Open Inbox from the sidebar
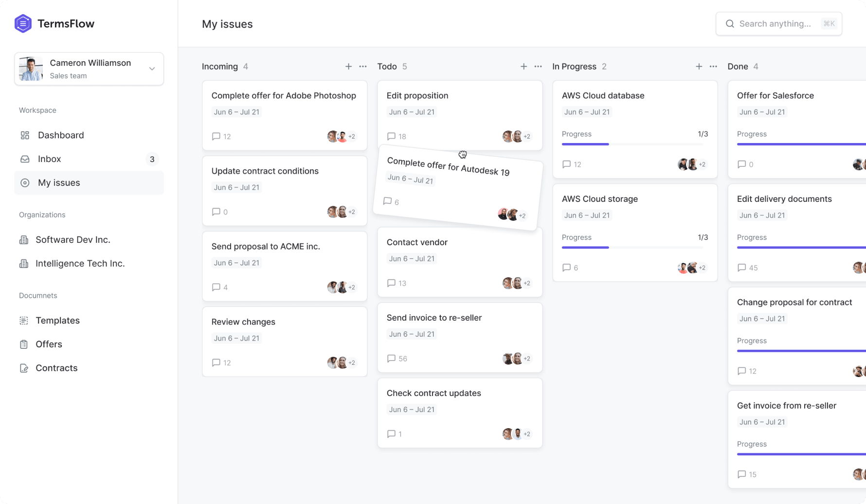This screenshot has width=866, height=504. [x=50, y=159]
